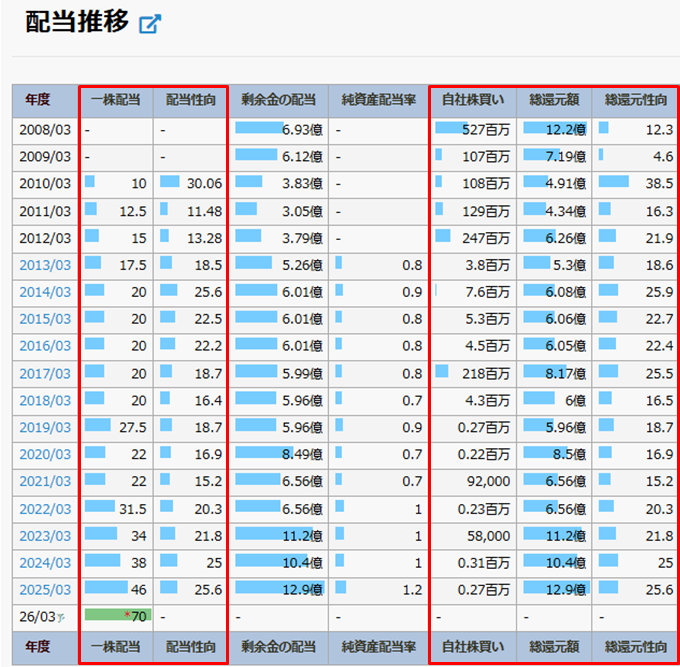Go to the 2019/03 year link

pos(47,427)
